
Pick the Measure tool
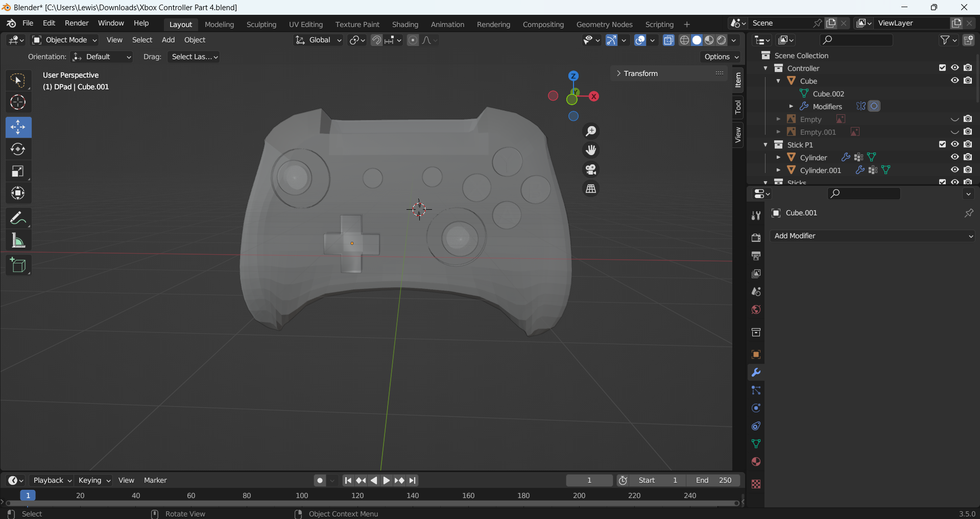(x=18, y=240)
